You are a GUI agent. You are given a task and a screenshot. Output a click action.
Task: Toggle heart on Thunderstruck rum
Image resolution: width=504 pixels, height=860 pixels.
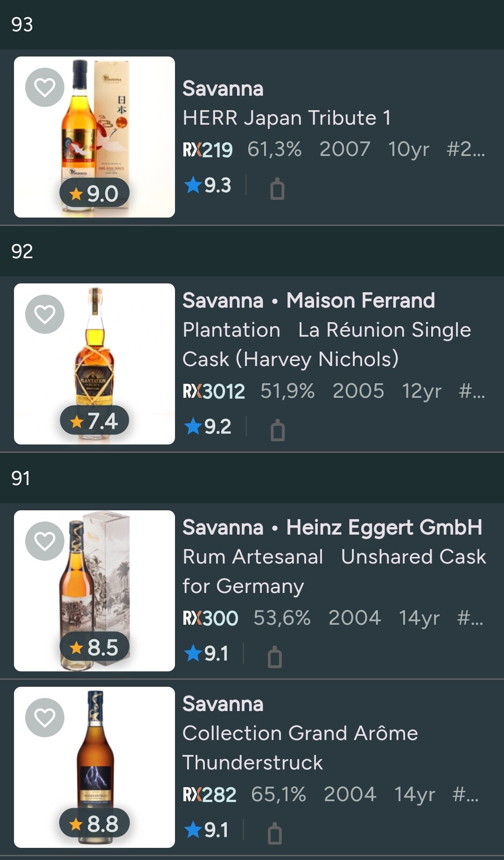pyautogui.click(x=45, y=718)
